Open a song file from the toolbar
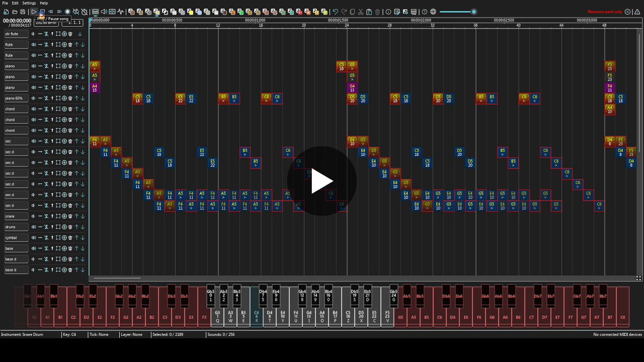Image resolution: width=644 pixels, height=362 pixels. click(14, 11)
